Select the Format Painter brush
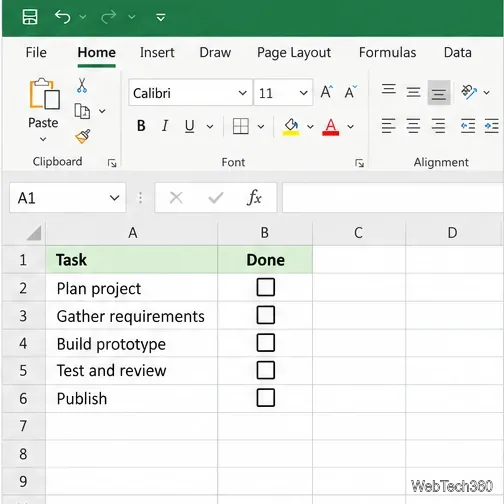This screenshot has width=504, height=504. pyautogui.click(x=83, y=136)
